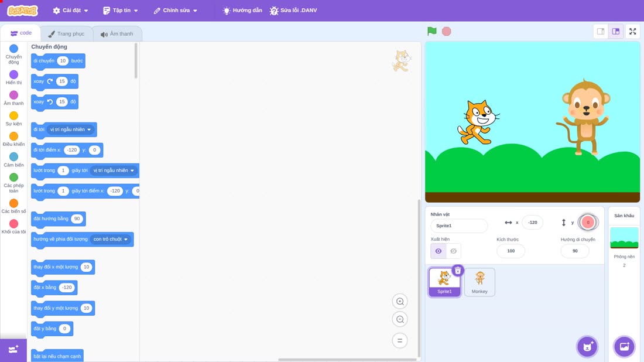Enter full screen stage mode
644x362 pixels.
point(632,31)
